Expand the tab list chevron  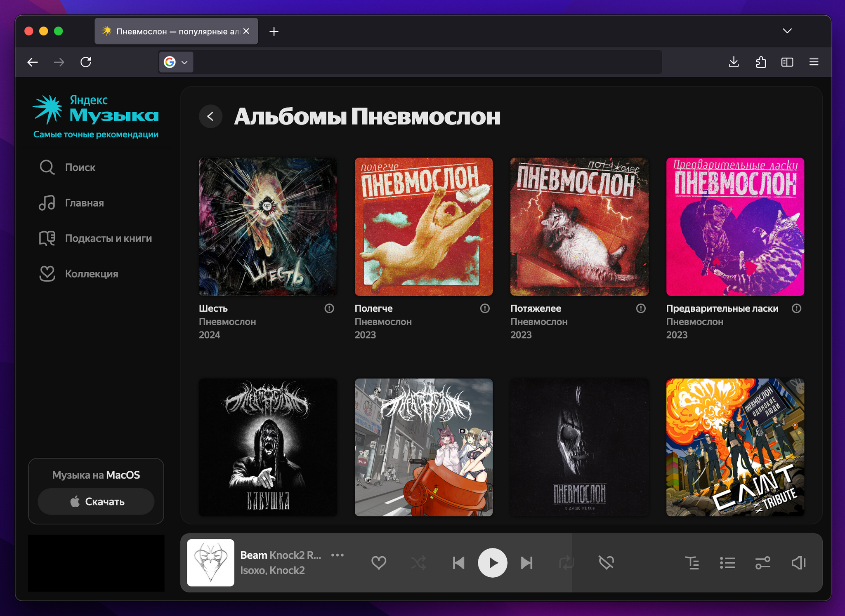[787, 31]
